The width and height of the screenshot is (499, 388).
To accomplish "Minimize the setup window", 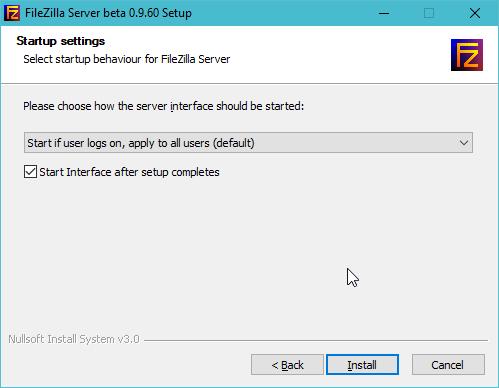I will tap(384, 13).
